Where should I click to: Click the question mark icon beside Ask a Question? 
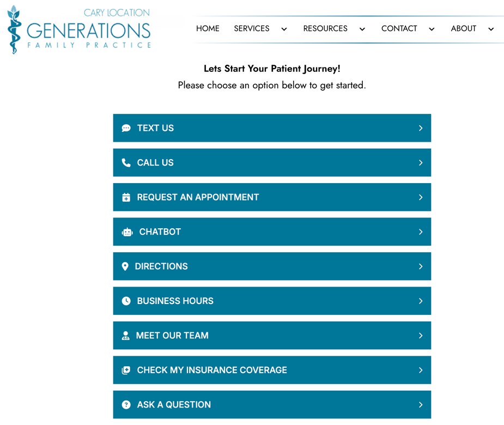click(126, 405)
